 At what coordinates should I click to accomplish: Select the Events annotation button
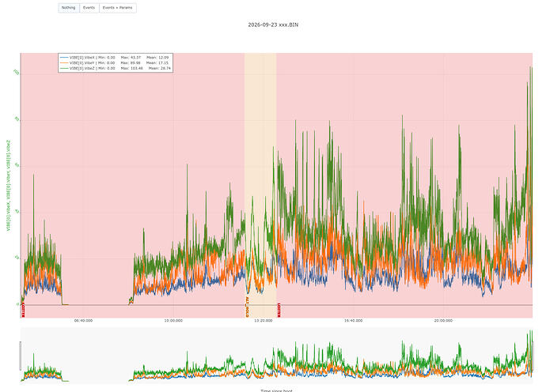coord(89,8)
